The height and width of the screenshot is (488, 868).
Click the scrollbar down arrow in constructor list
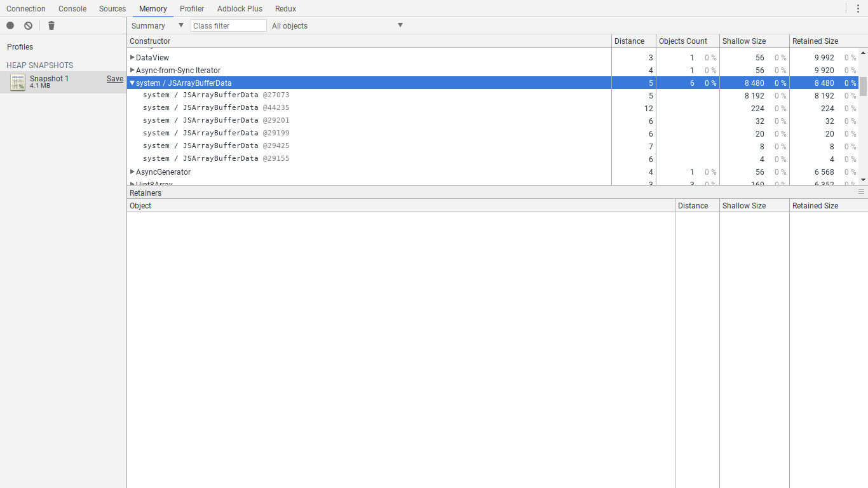click(x=864, y=180)
